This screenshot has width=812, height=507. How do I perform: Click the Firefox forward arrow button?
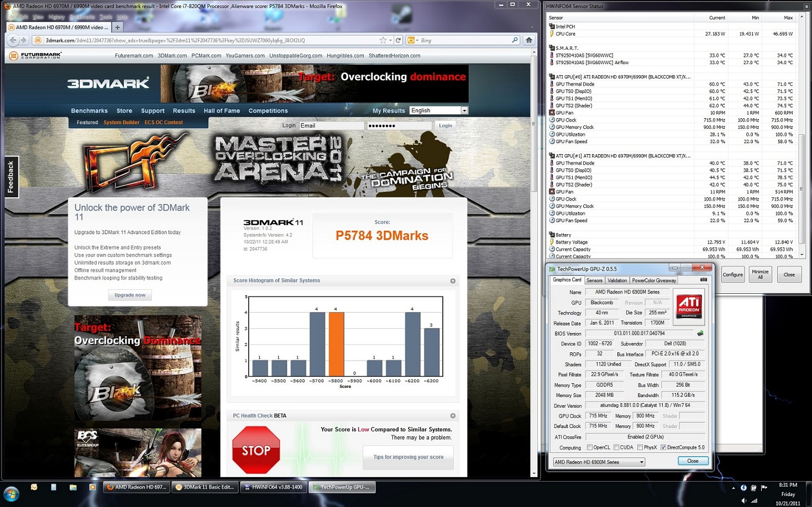[x=23, y=40]
